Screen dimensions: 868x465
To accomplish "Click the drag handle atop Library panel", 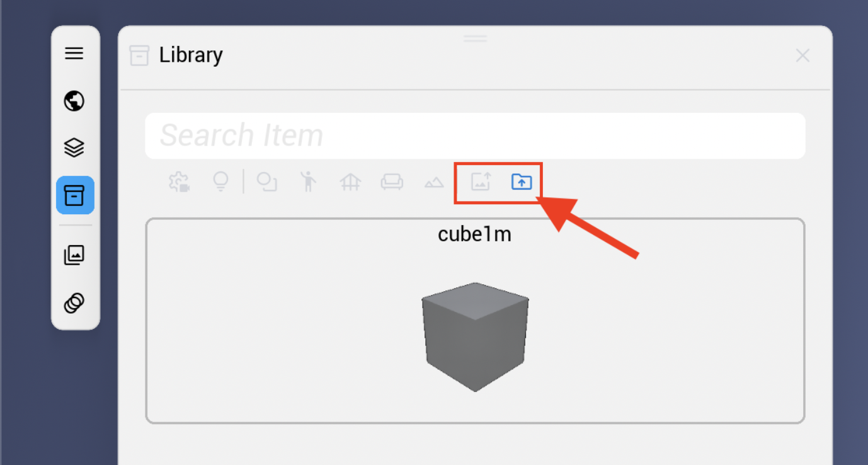I will 476,38.
